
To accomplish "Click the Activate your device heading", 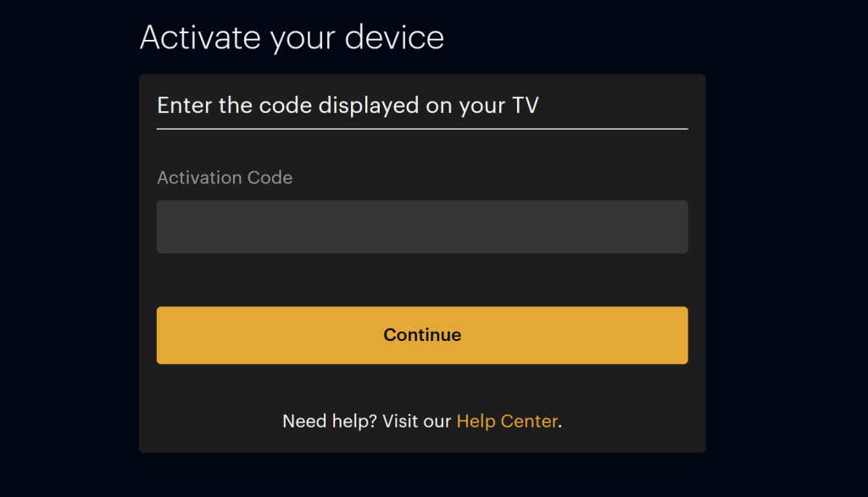I will (292, 37).
